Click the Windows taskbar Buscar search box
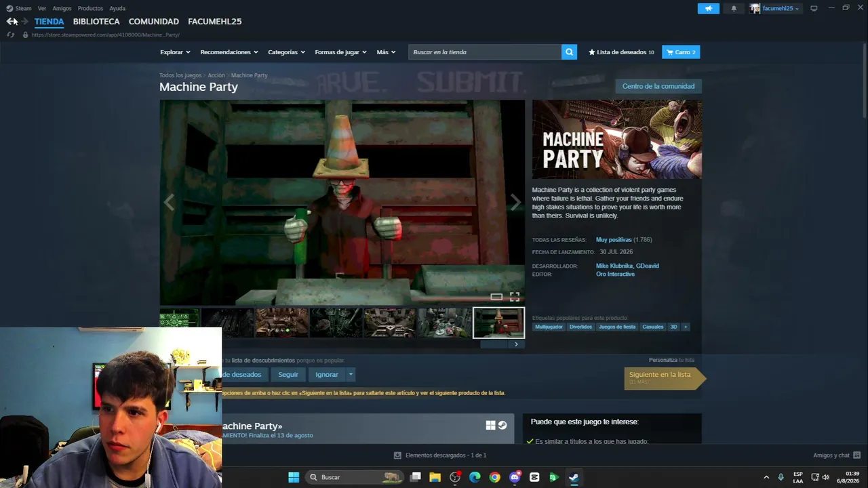The width and height of the screenshot is (868, 488). pyautogui.click(x=353, y=477)
